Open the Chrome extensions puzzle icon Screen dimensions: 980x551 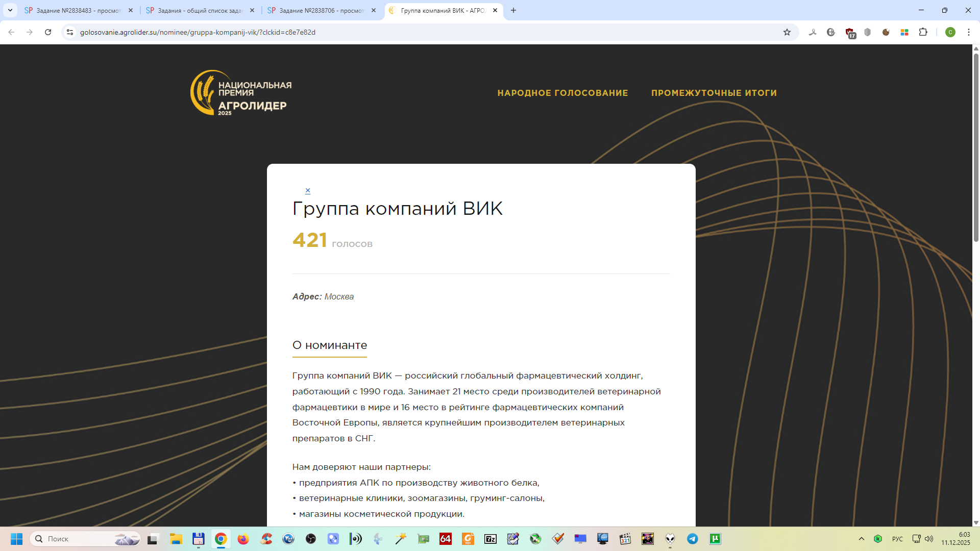click(923, 32)
